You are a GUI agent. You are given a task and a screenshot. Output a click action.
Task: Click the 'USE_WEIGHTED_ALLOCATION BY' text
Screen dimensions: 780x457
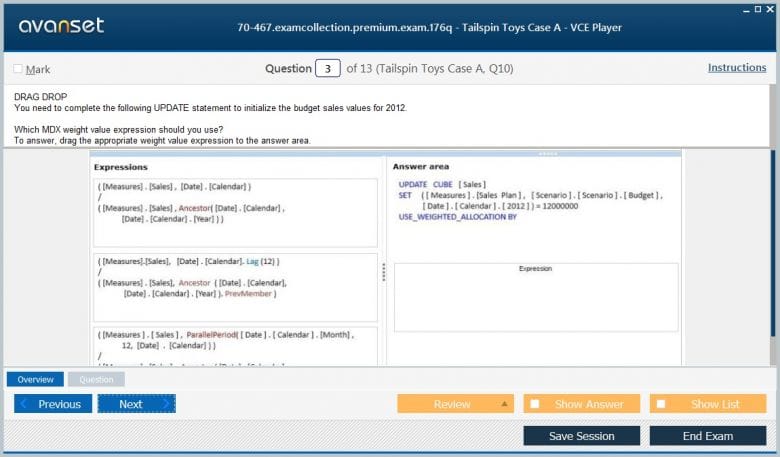[x=458, y=217]
